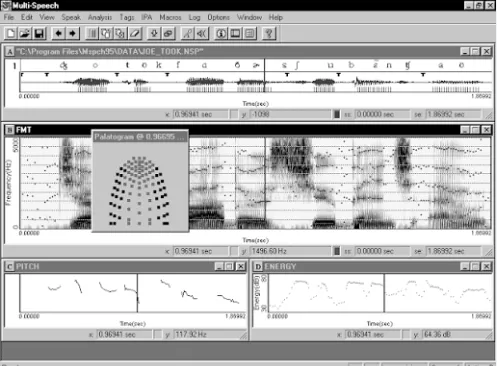The height and width of the screenshot is (366, 497).
Task: Open the Speak menu
Action: pyautogui.click(x=71, y=17)
